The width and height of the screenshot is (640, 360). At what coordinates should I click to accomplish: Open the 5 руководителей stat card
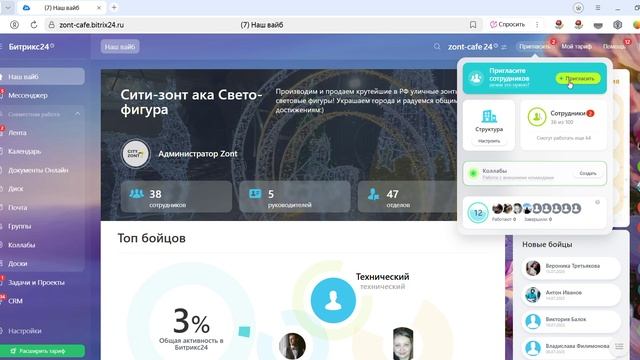pos(295,196)
